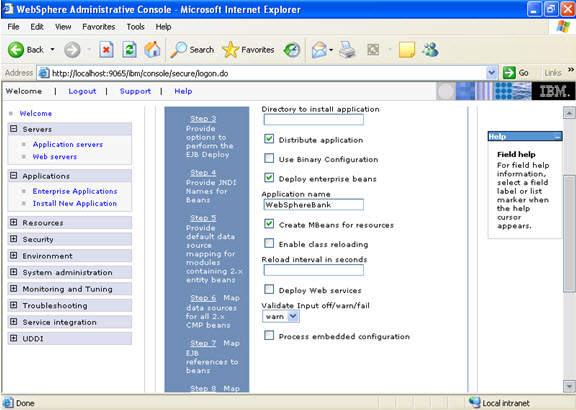Collapse the Applications section

(14, 175)
